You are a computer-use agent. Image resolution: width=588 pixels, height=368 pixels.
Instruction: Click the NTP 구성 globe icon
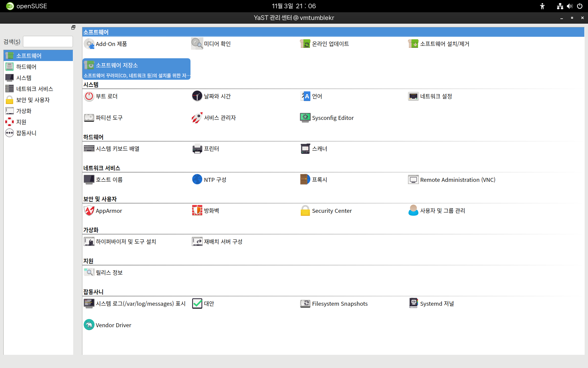(197, 179)
